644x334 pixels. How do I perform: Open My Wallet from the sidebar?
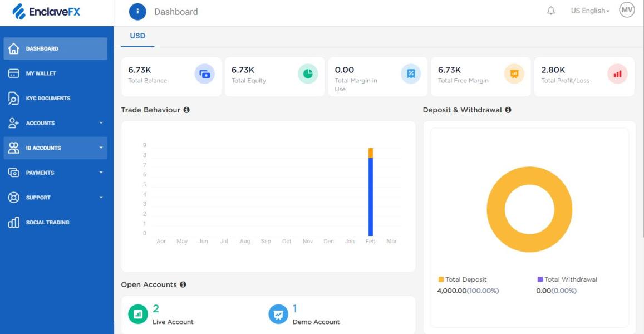(41, 73)
